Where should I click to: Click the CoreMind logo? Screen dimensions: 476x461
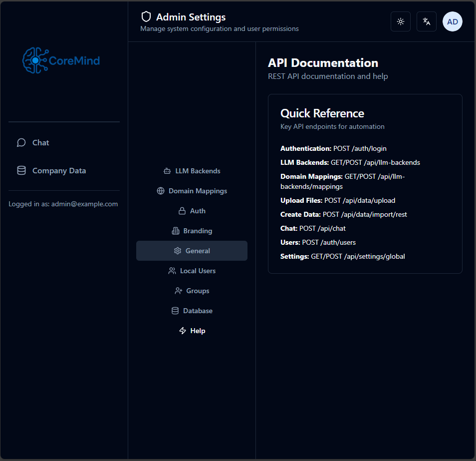pos(61,60)
